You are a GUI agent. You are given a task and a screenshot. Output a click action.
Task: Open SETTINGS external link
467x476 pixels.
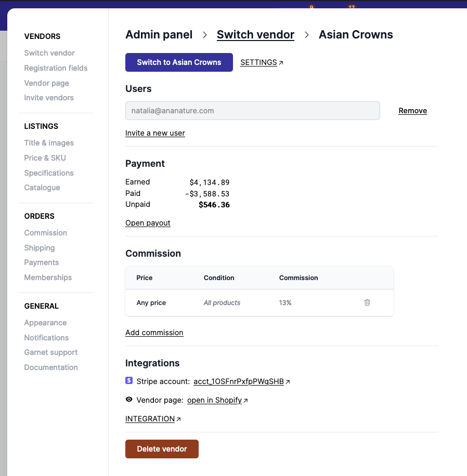[262, 62]
